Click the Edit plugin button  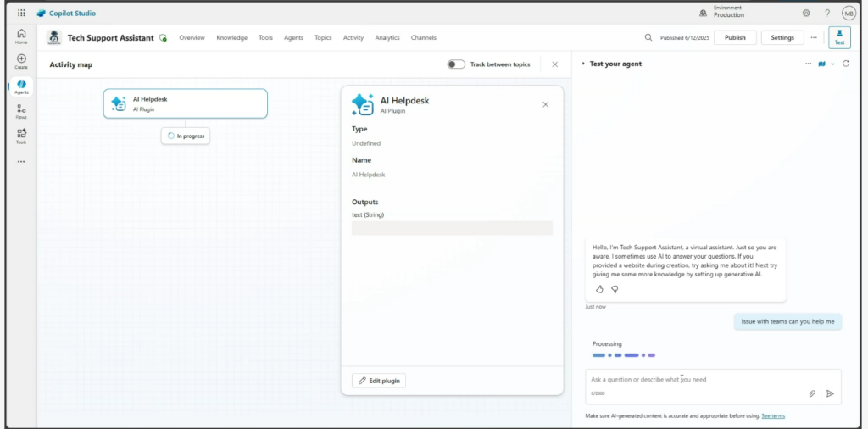[379, 381]
